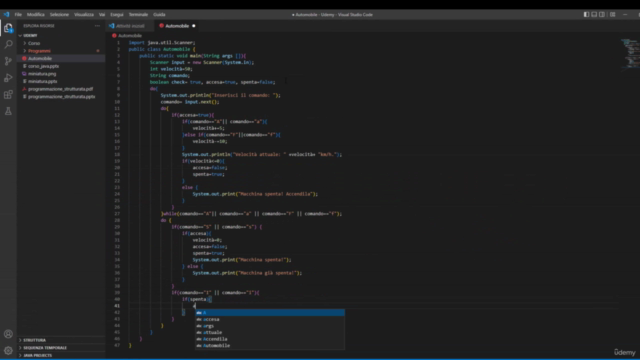Open the Accounts icon in activity bar

8,334
